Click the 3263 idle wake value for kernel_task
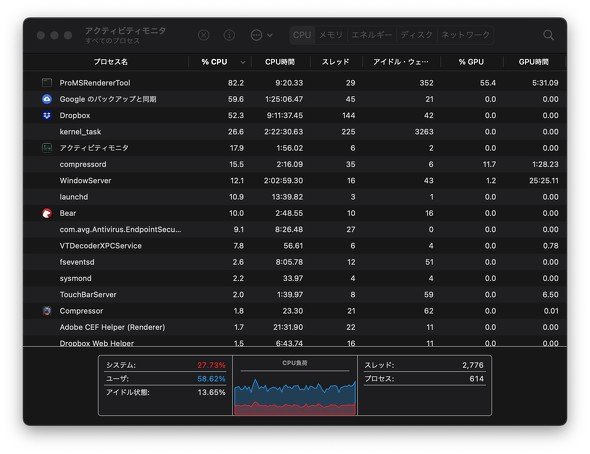Screen dimensions: 590x454 [x=424, y=132]
